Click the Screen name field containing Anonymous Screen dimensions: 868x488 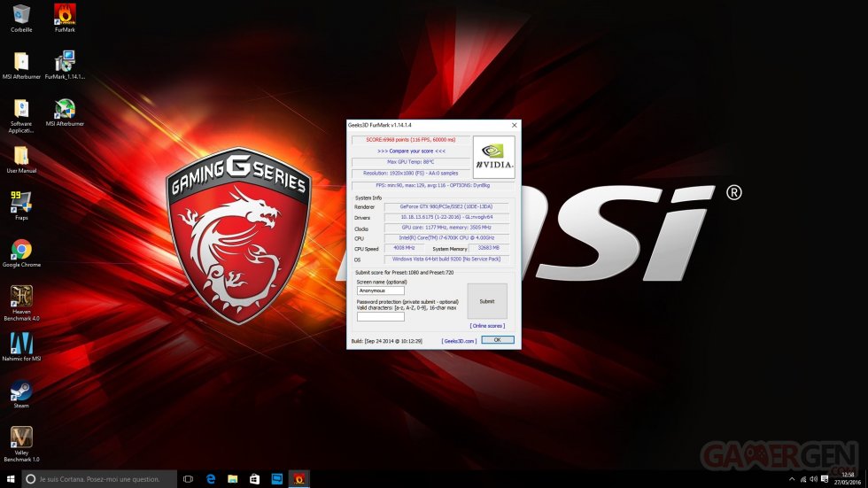(x=380, y=290)
